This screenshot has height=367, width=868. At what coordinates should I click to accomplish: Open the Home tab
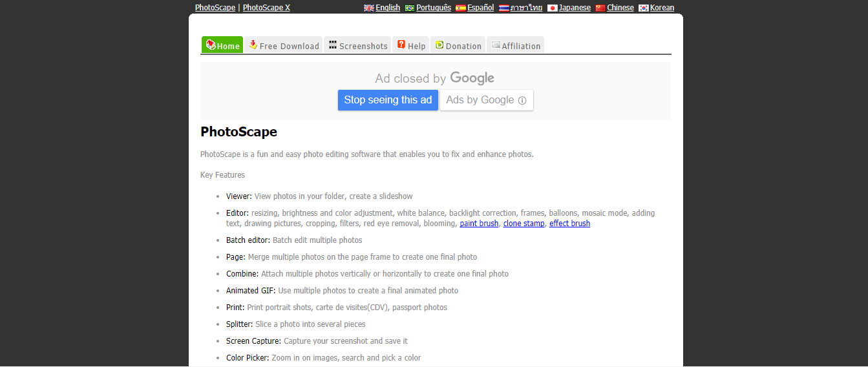click(222, 45)
